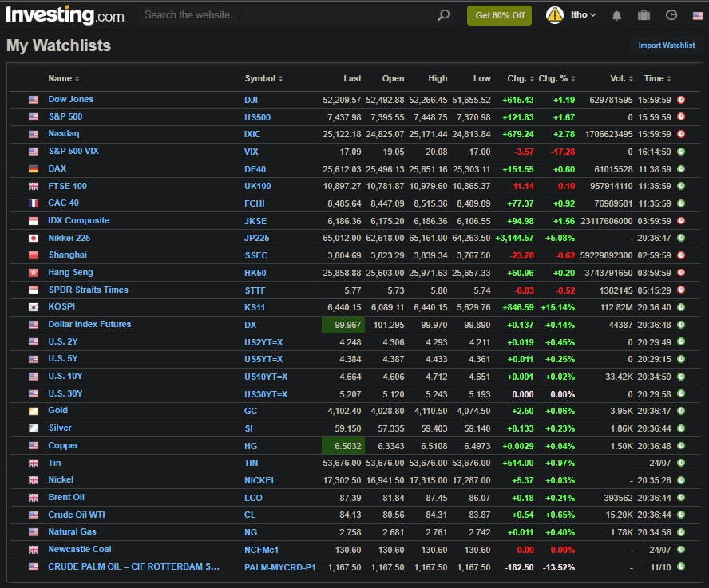Viewport: 709px width, 588px height.
Task: Click the market clock icon in KOSPI row
Action: point(681,307)
